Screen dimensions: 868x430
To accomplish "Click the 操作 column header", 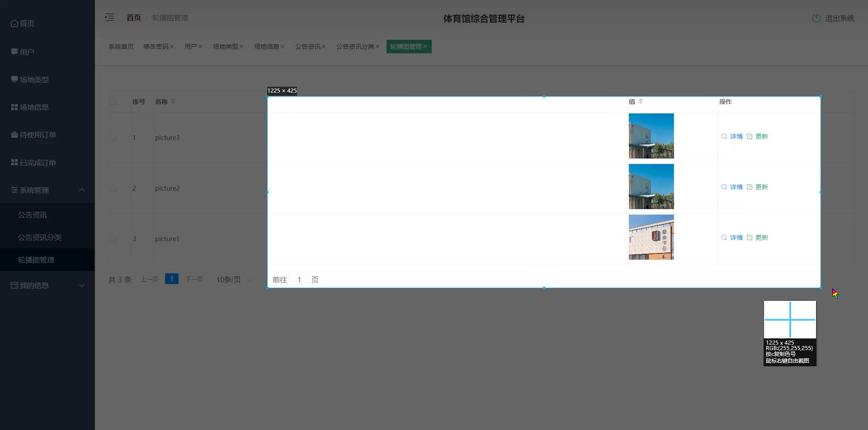I will 726,102.
